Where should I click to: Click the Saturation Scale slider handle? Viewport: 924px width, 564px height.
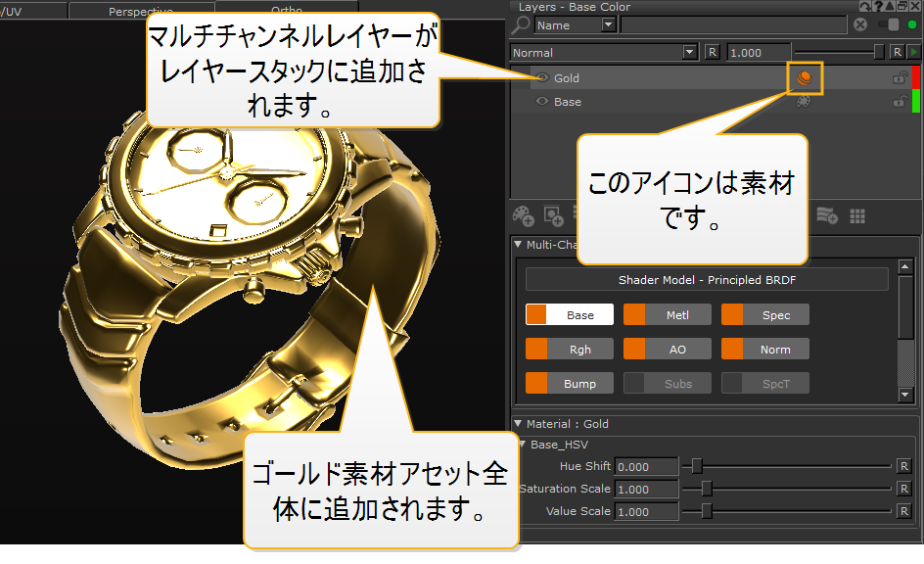tap(706, 489)
